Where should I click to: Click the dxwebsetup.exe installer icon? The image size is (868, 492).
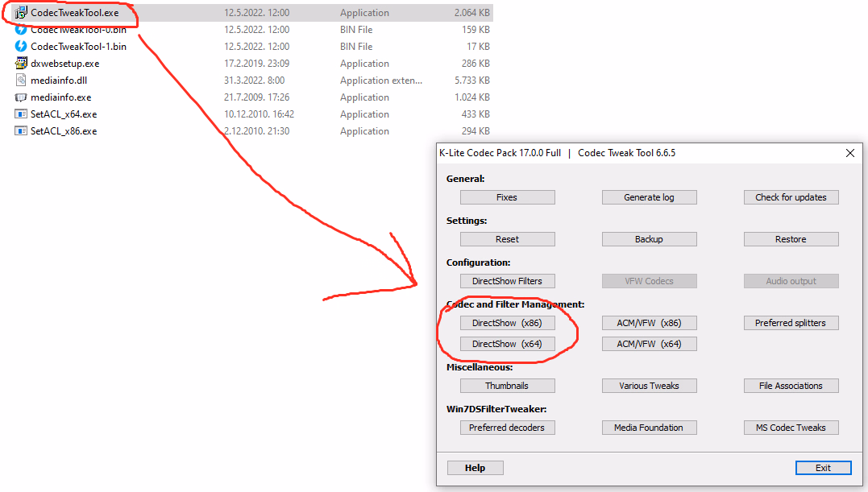(x=22, y=64)
